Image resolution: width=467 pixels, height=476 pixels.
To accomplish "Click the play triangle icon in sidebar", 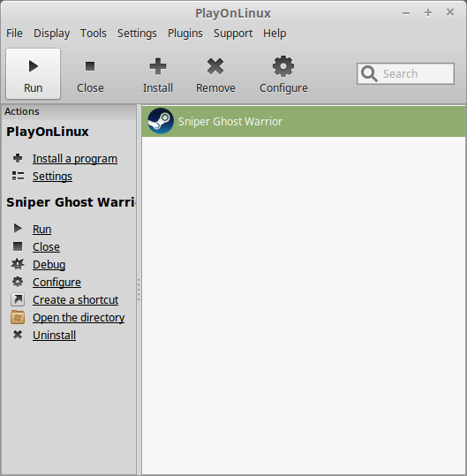I will 18,228.
